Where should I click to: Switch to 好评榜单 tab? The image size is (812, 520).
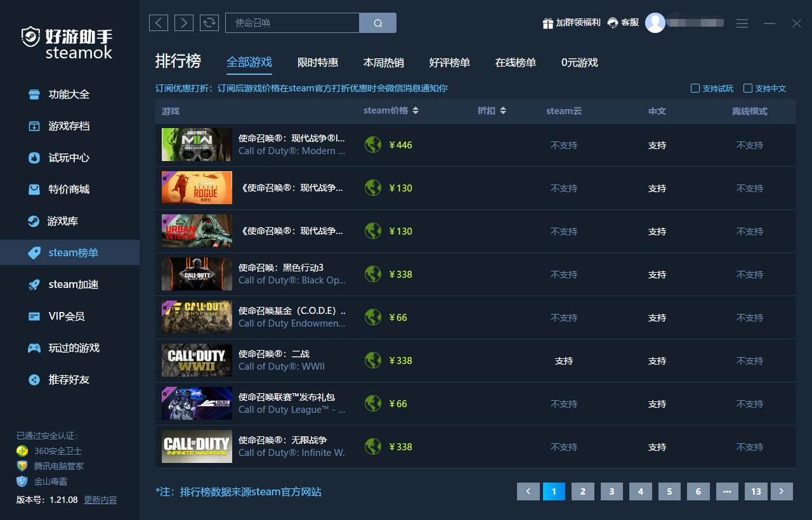[450, 62]
